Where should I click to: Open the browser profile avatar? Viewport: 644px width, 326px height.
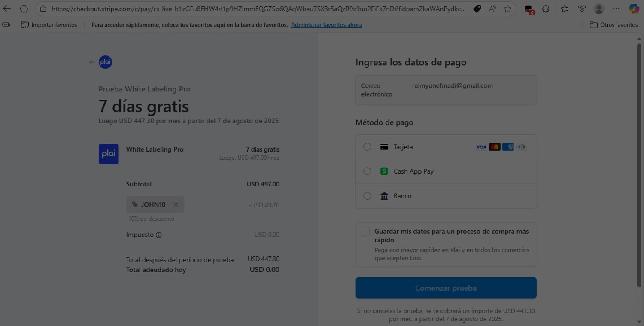pyautogui.click(x=599, y=9)
